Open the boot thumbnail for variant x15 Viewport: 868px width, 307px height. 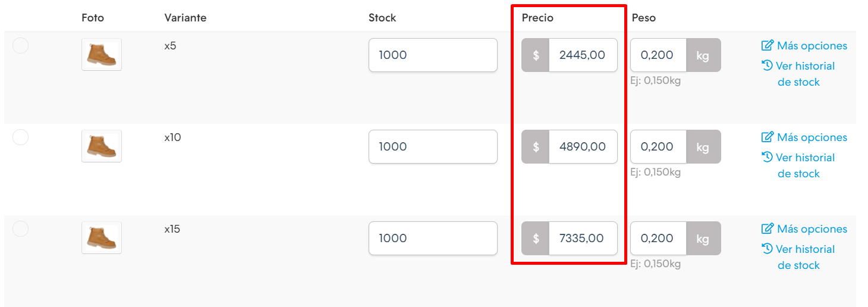102,238
